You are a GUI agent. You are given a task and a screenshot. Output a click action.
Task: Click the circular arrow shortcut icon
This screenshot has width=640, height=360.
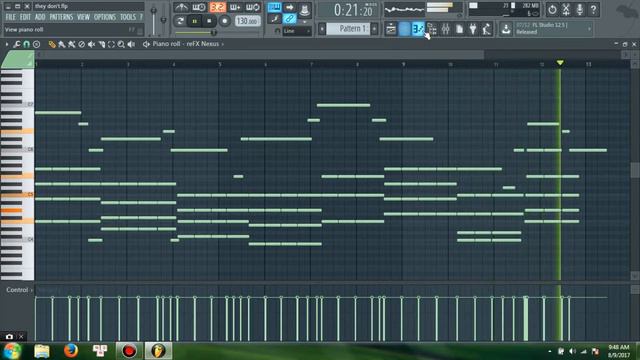552,9
